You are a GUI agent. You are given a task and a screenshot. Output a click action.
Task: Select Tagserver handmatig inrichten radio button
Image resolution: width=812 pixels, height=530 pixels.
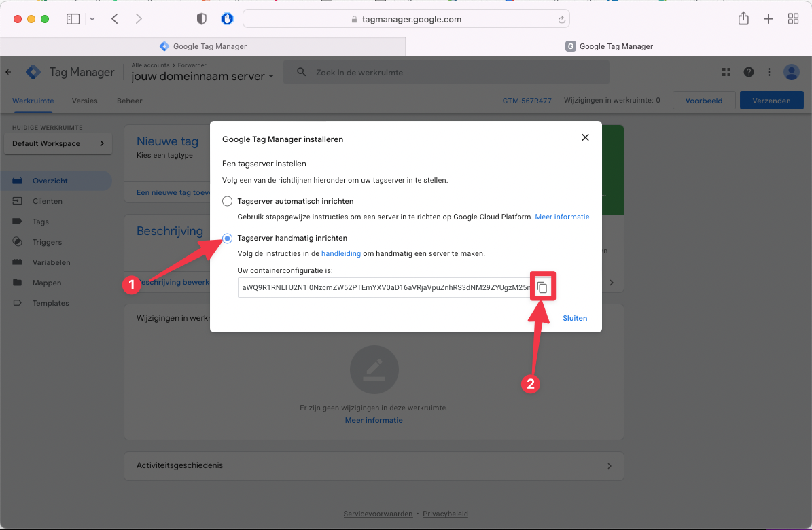228,238
